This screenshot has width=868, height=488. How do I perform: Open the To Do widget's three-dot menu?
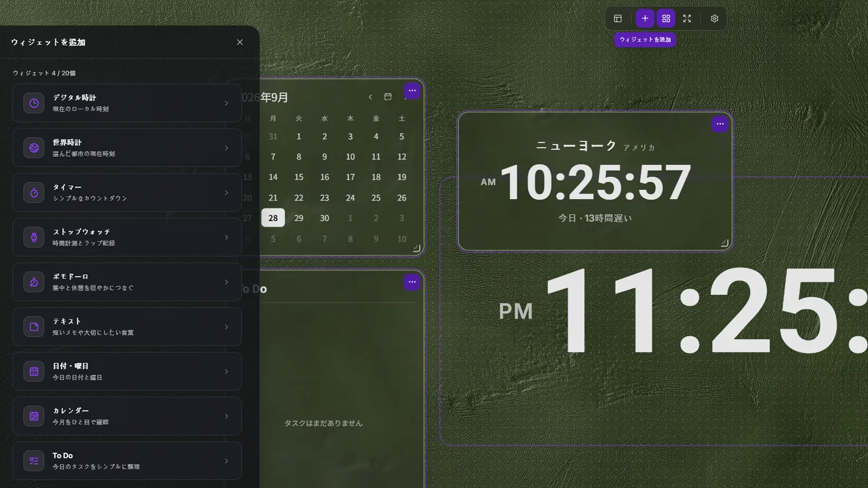point(412,282)
